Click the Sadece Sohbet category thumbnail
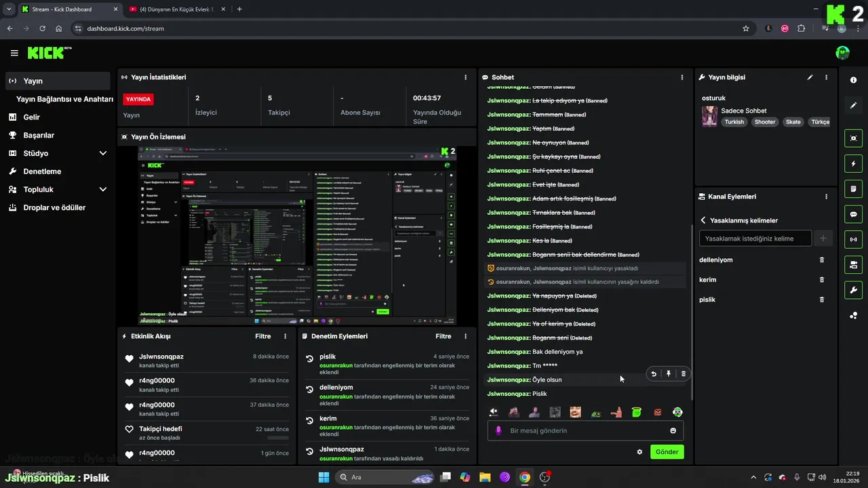 (x=709, y=116)
